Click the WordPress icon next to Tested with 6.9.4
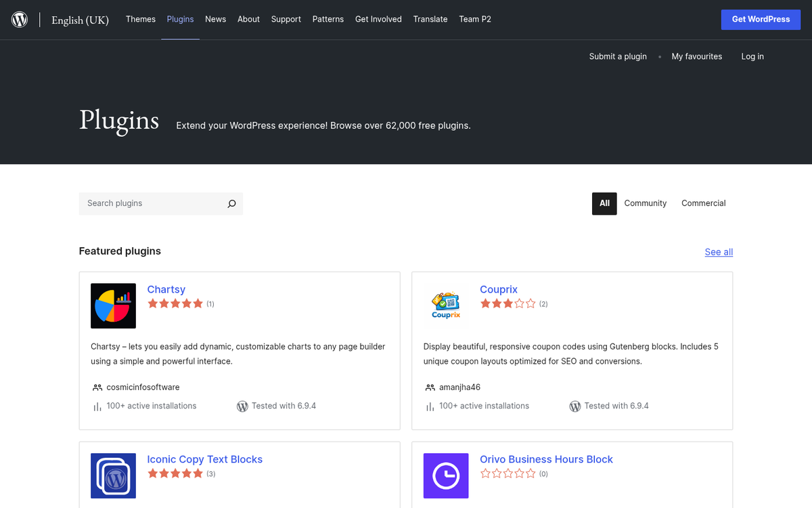Screen dimensions: 812x508 pyautogui.click(x=242, y=406)
